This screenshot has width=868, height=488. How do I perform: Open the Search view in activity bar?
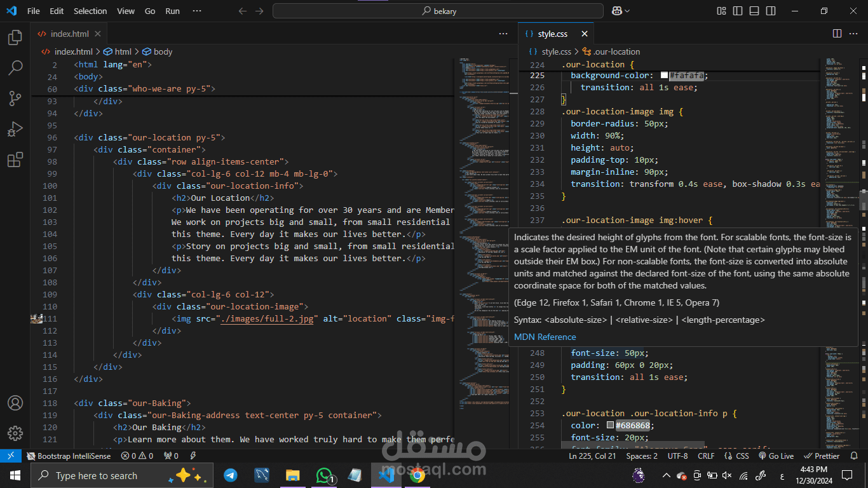[x=15, y=68]
